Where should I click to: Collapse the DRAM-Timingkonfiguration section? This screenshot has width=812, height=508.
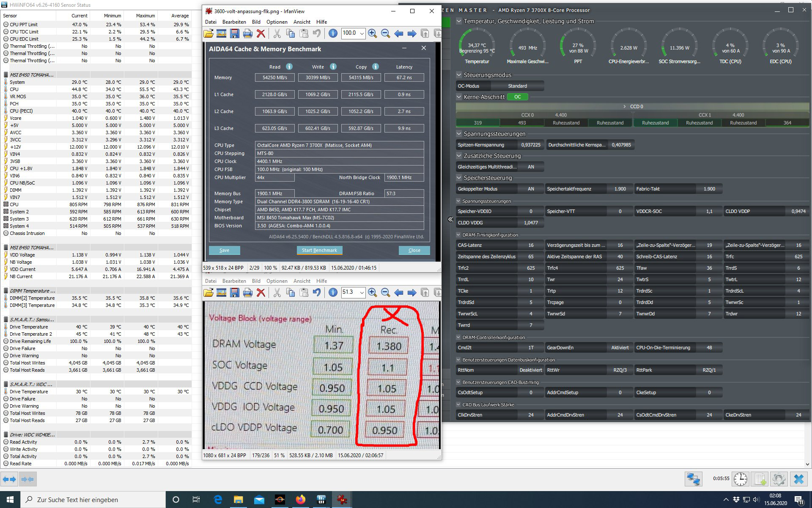459,235
